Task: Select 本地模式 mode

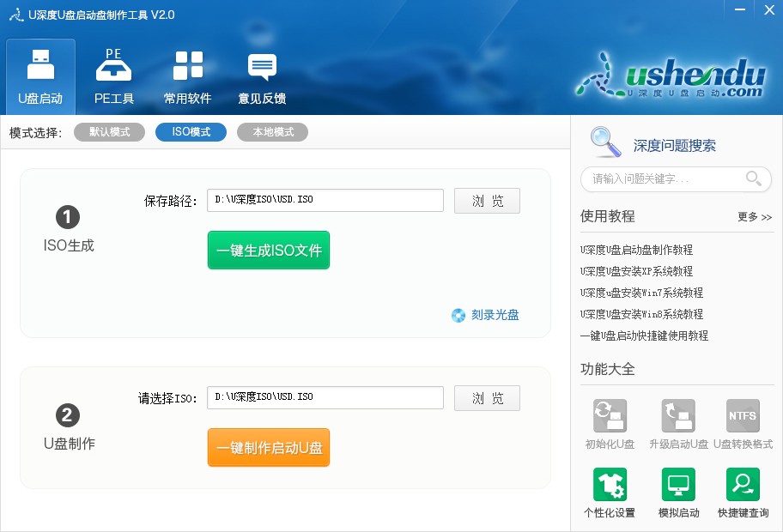Action: tap(273, 132)
